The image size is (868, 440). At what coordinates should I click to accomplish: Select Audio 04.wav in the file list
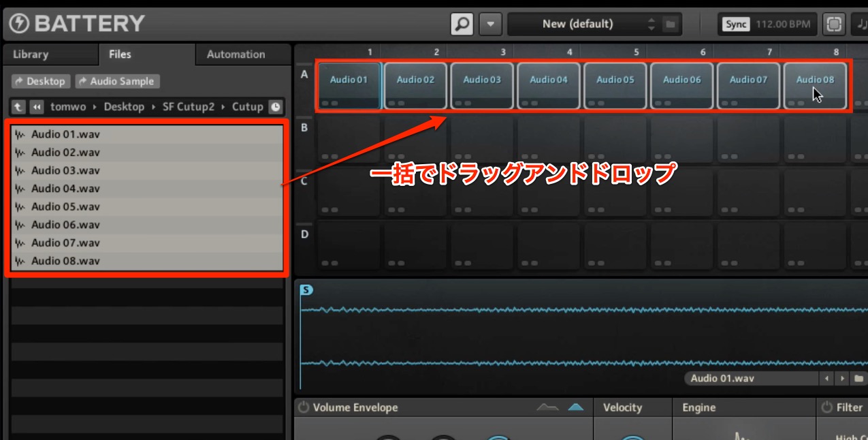coord(147,189)
